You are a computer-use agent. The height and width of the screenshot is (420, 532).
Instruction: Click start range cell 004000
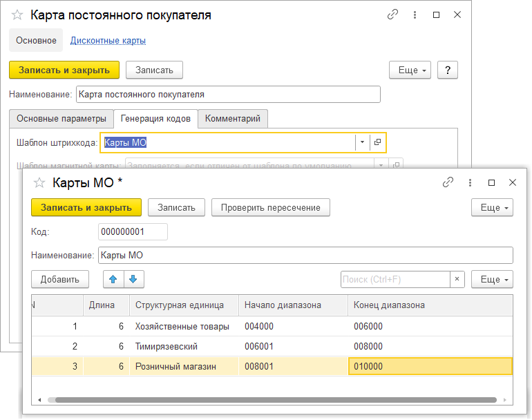(x=293, y=326)
